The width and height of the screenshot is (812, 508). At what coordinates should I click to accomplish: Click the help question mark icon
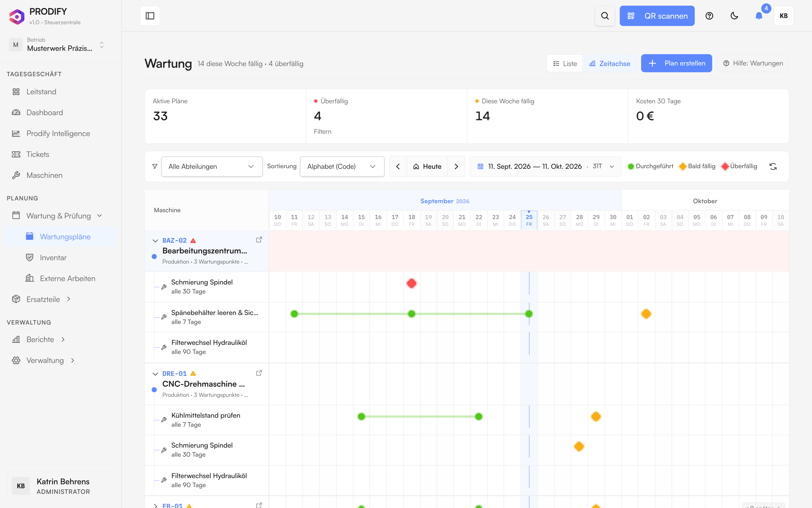point(709,16)
